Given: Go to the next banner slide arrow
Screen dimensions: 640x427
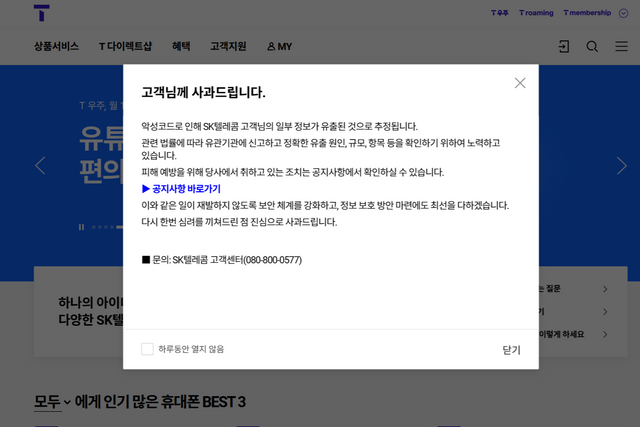Looking at the screenshot, I should [x=622, y=165].
